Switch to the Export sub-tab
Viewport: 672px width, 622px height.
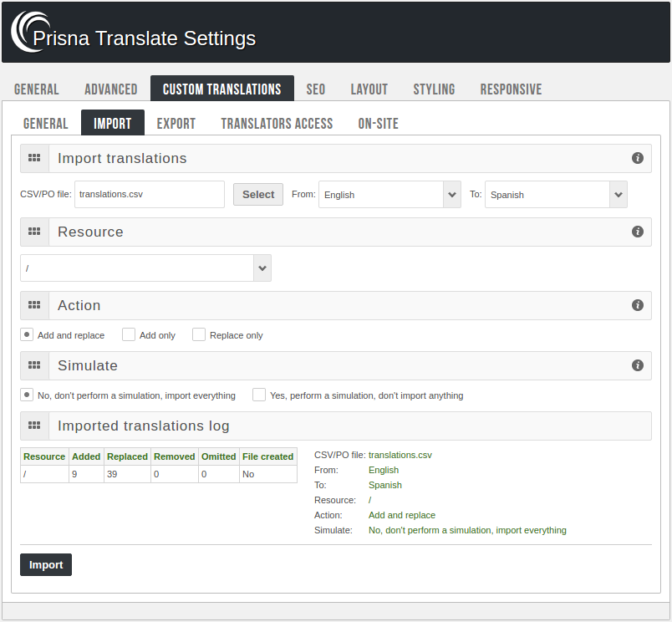click(176, 124)
